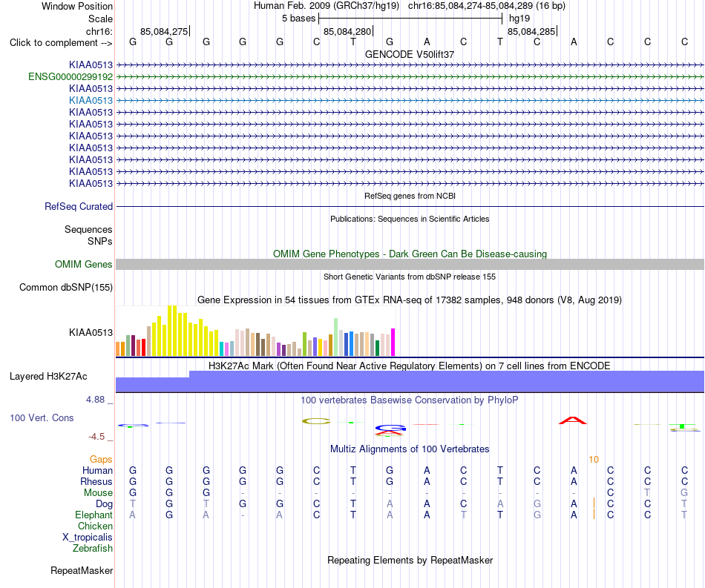Open the H3K27Ac Mark track title
The height and width of the screenshot is (588, 705).
[x=410, y=366]
